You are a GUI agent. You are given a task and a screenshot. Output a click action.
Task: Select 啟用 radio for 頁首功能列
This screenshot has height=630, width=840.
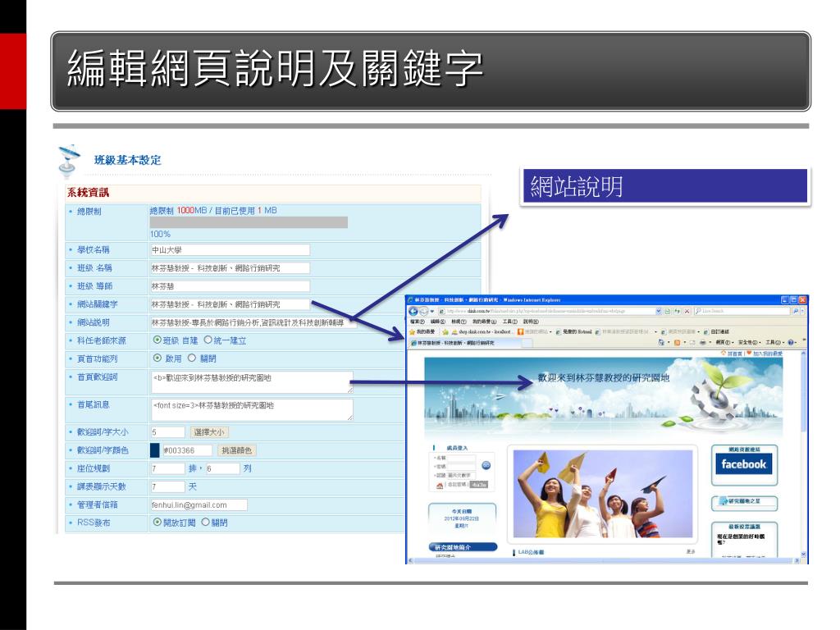[157, 358]
